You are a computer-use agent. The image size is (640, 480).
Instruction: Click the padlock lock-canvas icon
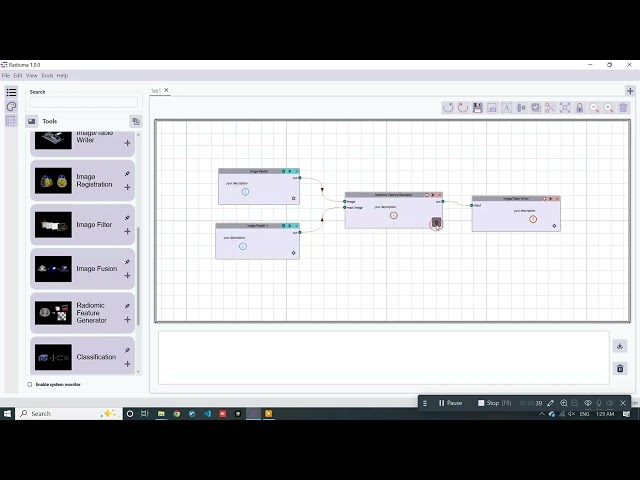[580, 108]
